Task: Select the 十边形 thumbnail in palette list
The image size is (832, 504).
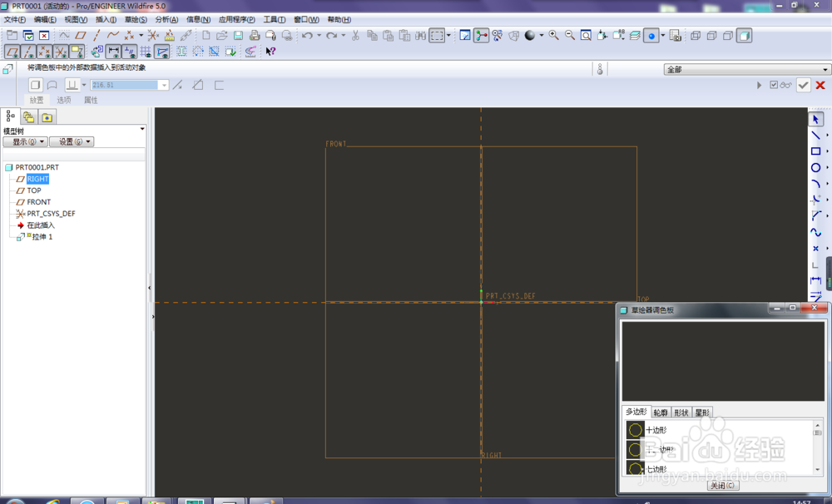Action: click(635, 430)
